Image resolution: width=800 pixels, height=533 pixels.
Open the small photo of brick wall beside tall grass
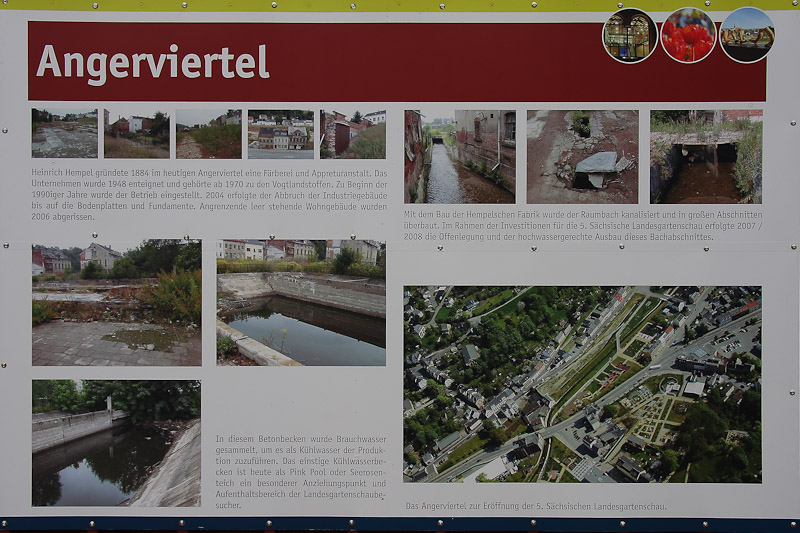[353, 134]
